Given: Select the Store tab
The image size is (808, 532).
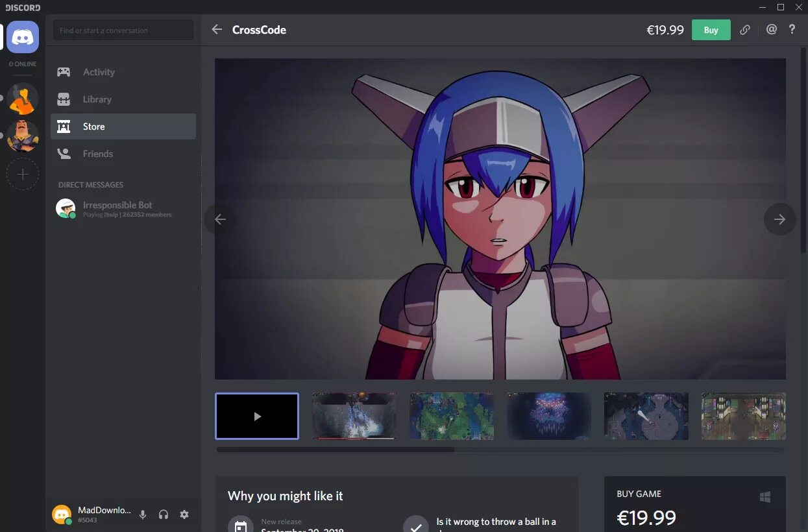Looking at the screenshot, I should coord(123,127).
